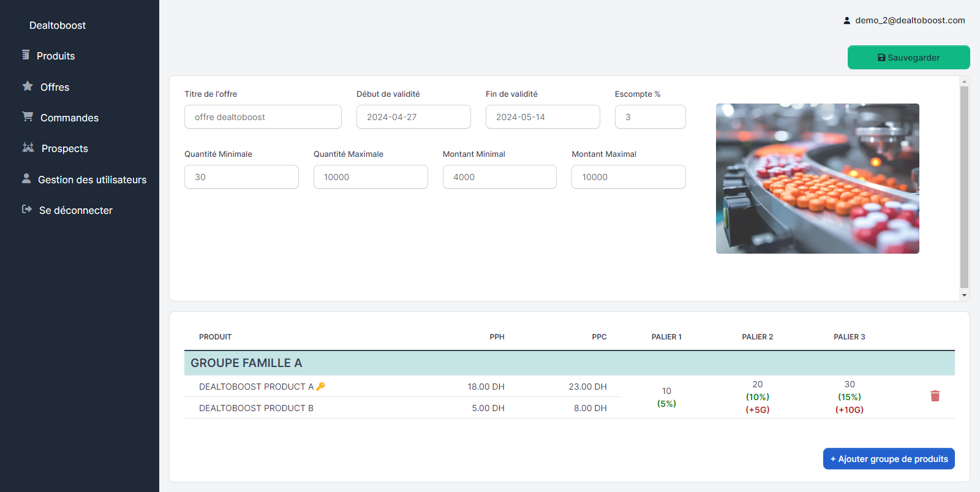This screenshot has height=492, width=980.
Task: Delete Groupe Famille A with trash icon
Action: (935, 396)
